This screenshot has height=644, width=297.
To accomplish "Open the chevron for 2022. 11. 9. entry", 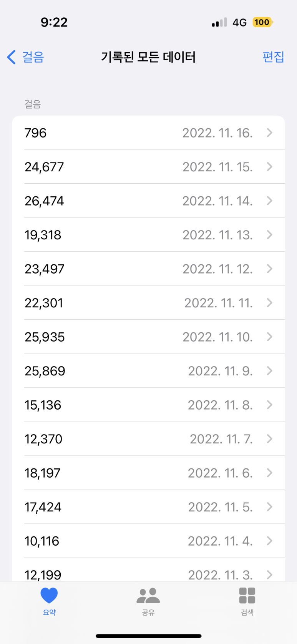I will [269, 371].
